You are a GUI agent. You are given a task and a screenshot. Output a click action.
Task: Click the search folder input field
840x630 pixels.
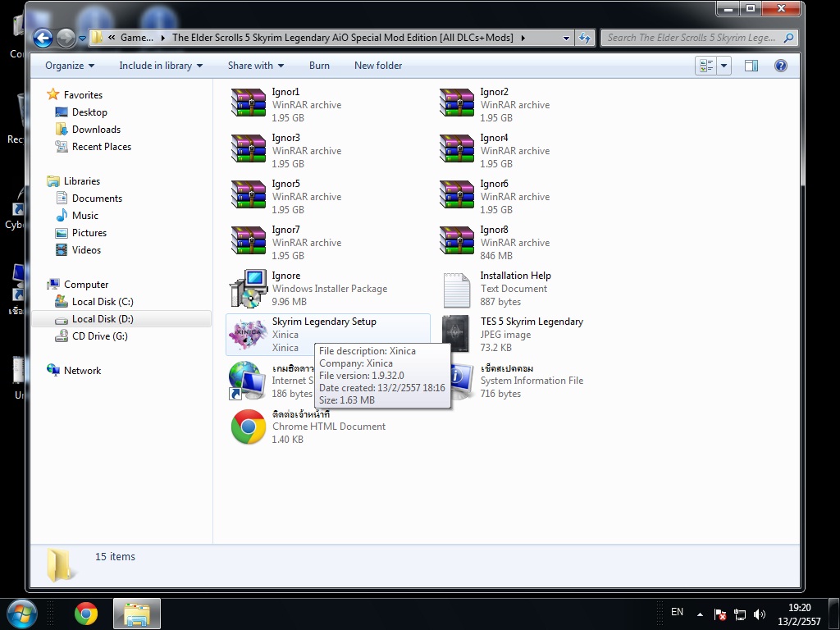click(700, 38)
